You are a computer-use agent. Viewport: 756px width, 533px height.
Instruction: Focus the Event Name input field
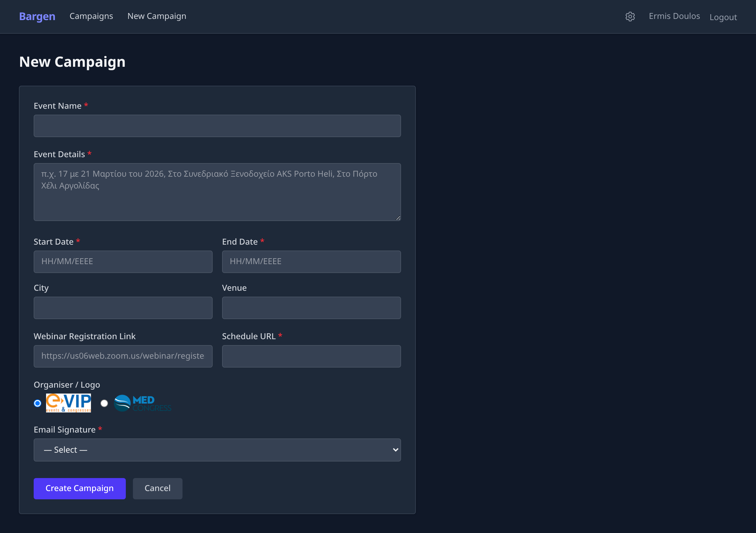(217, 126)
